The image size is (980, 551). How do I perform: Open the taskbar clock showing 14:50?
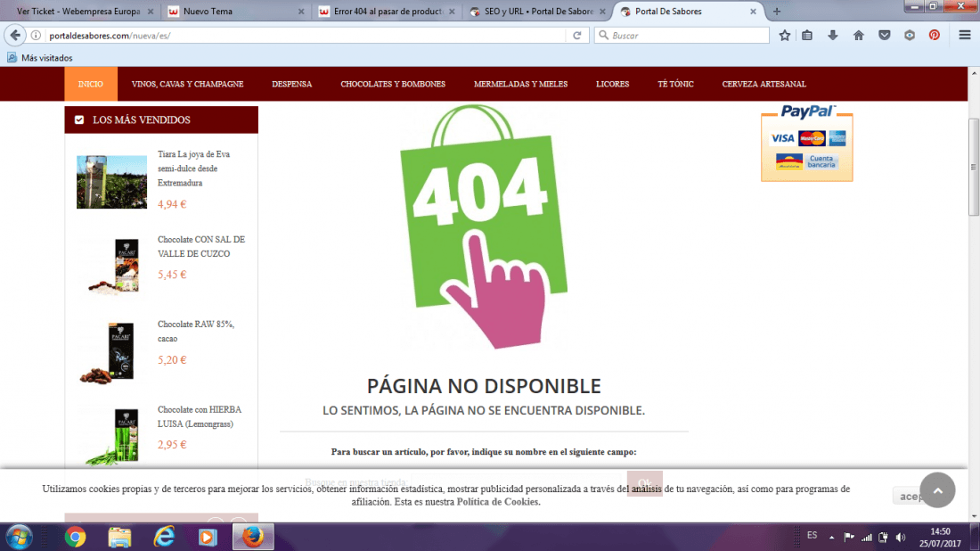point(940,538)
